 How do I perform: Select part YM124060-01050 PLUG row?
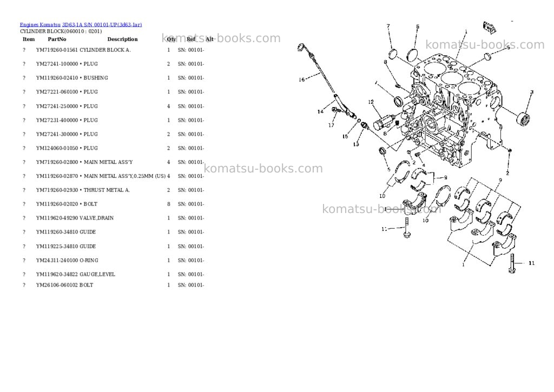click(114, 148)
